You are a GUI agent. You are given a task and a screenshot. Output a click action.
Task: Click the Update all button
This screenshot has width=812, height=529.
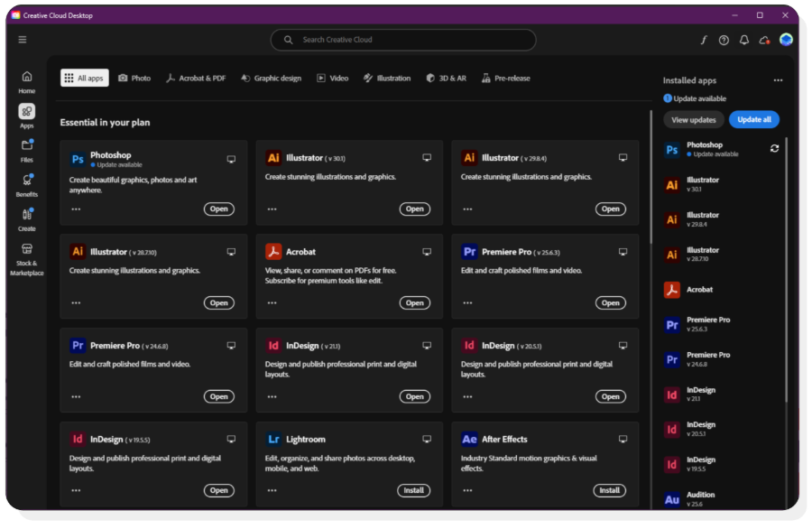tap(753, 119)
